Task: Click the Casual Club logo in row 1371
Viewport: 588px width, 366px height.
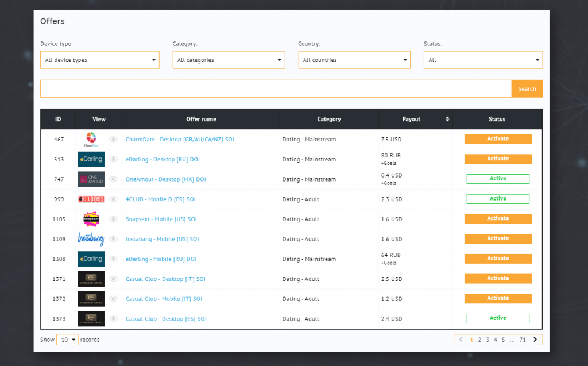Action: click(91, 279)
